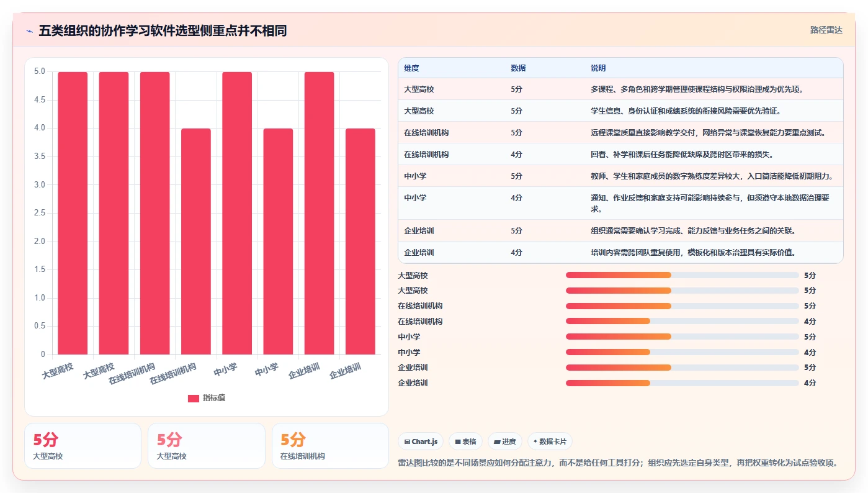Click the 4.5 y-axis tick label
Screen dimensions: 868x493
[x=39, y=100]
